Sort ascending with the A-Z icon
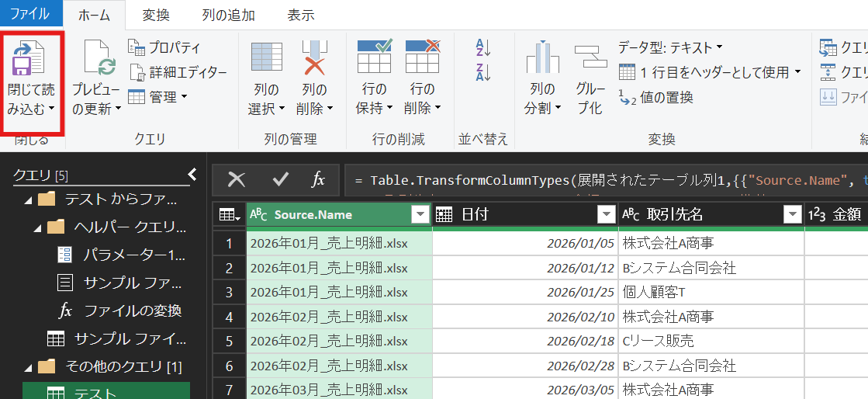The height and width of the screenshot is (399, 868). pyautogui.click(x=483, y=47)
